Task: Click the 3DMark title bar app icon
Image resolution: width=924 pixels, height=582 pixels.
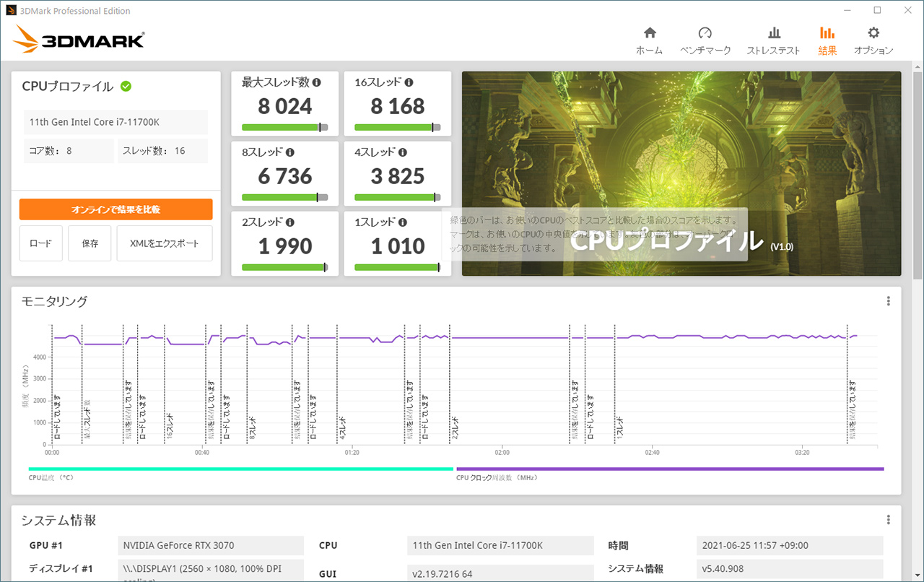Action: pos(12,11)
